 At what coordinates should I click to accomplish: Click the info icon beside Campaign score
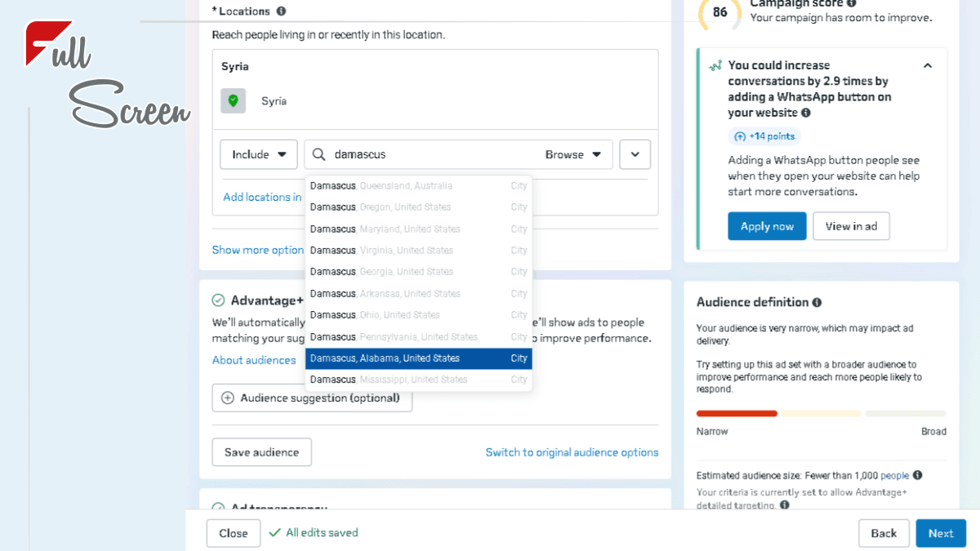pos(852,3)
